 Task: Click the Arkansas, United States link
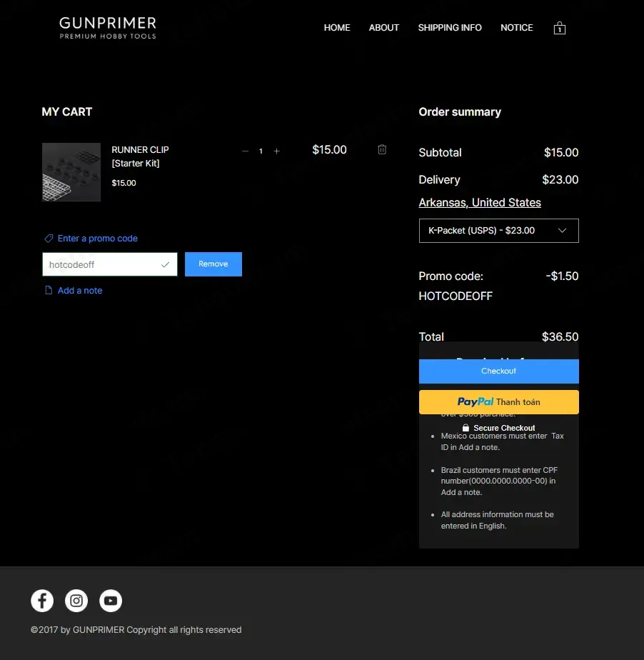[x=480, y=202]
